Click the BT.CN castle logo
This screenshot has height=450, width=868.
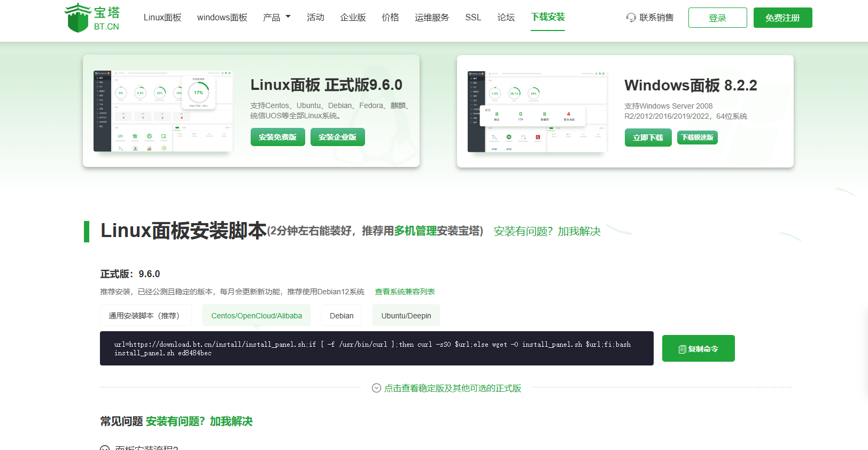91,18
